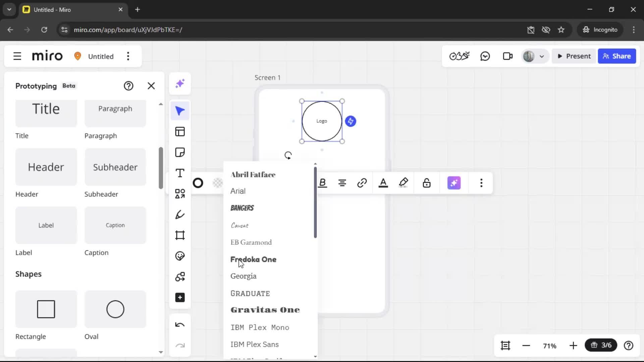
Task: Click purple AI sparkle in context toolbar
Action: pyautogui.click(x=454, y=183)
